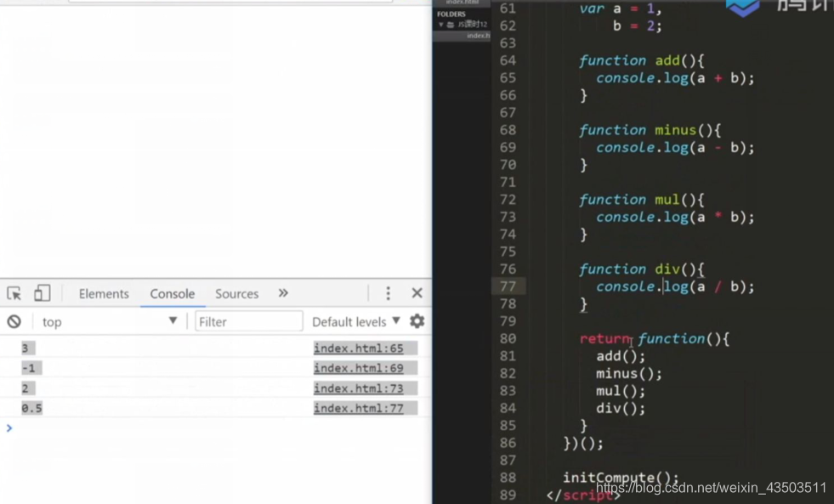Open the top context dropdown

pyautogui.click(x=109, y=321)
